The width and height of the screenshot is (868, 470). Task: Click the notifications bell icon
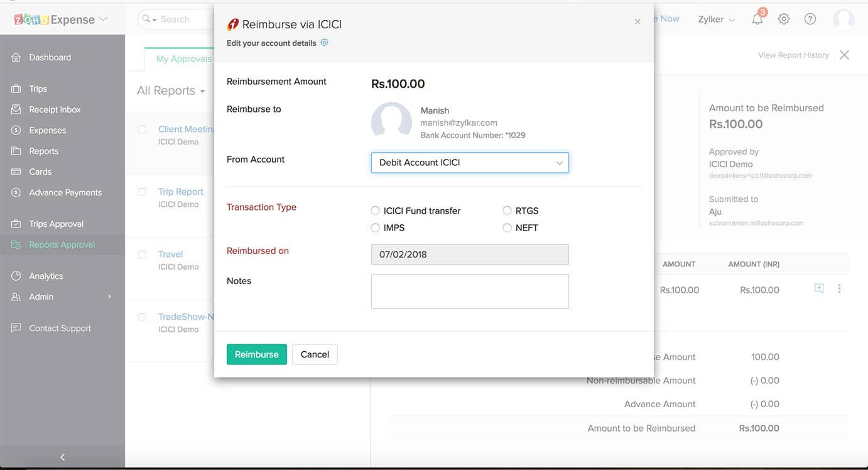coord(757,19)
